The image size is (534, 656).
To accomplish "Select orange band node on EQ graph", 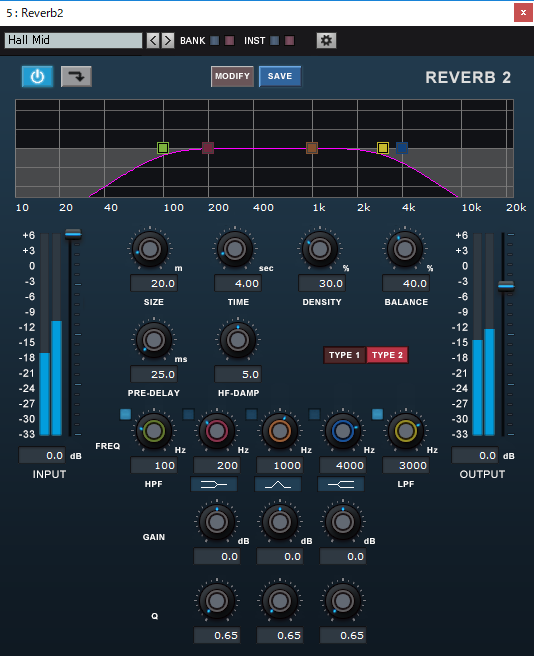I will (312, 148).
